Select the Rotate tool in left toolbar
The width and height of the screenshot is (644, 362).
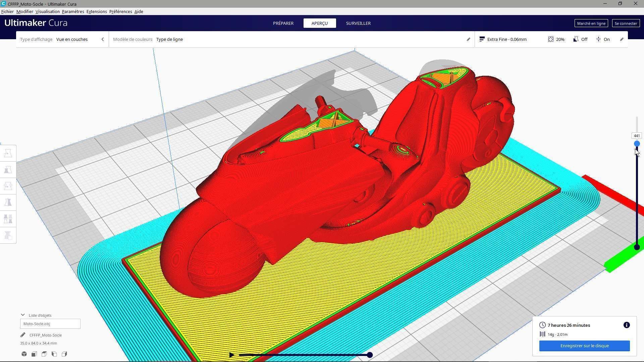coord(8,186)
